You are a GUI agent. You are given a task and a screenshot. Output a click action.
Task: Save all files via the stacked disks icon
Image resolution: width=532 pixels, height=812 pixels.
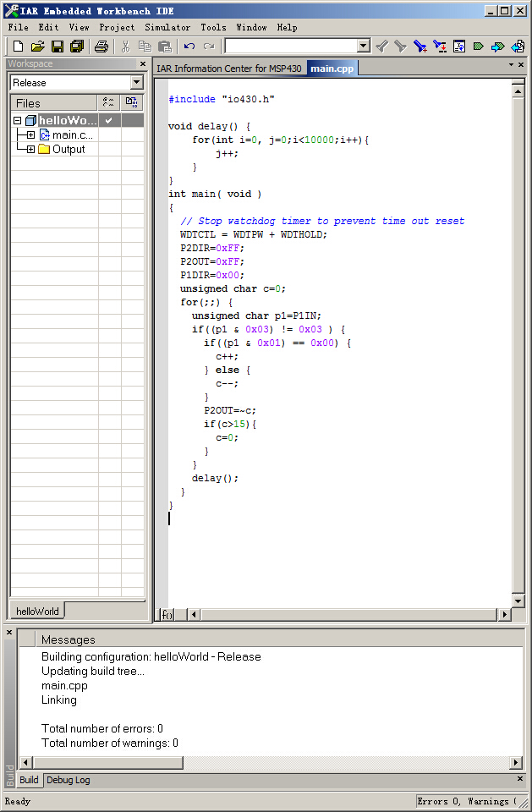point(77,47)
